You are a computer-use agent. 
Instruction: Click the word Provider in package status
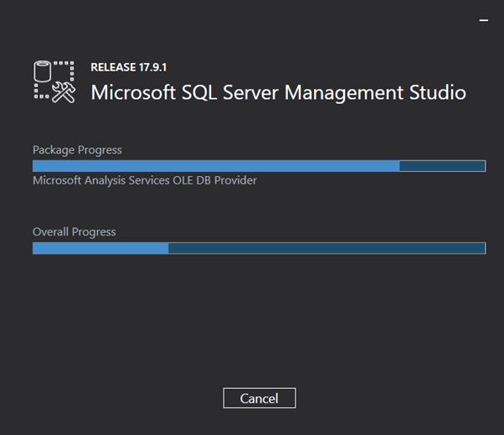[235, 180]
